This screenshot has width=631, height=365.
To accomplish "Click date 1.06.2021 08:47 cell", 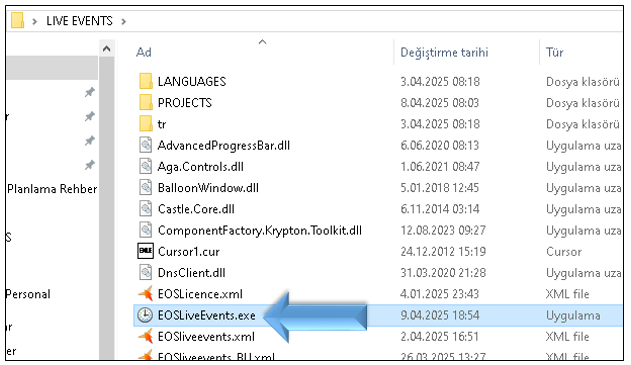I will point(440,167).
